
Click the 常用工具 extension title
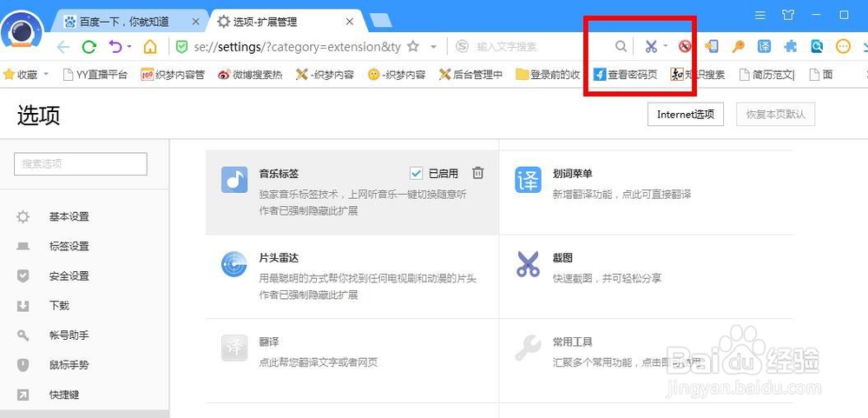click(572, 342)
